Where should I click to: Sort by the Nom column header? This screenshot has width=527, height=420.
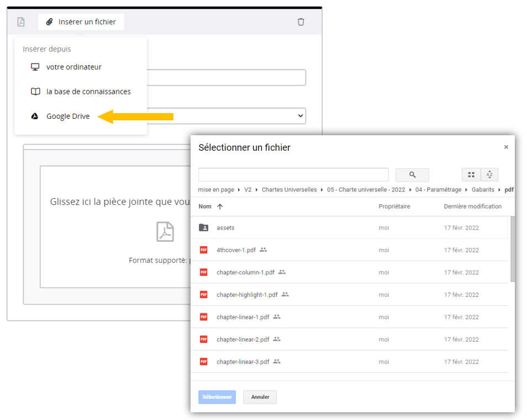pyautogui.click(x=205, y=206)
